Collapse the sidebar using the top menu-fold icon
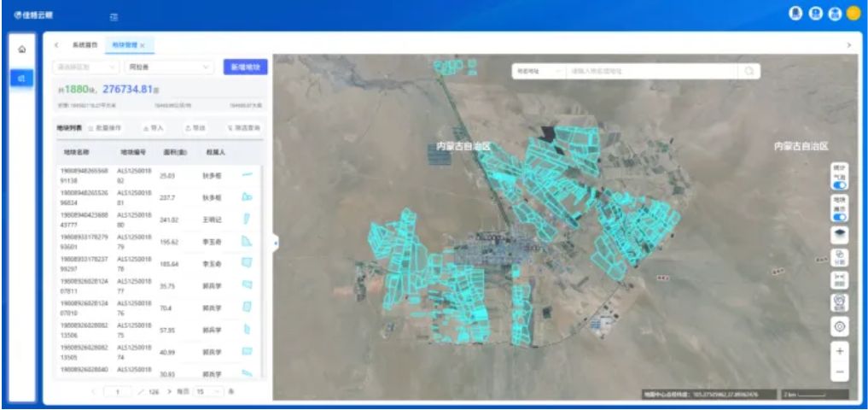This screenshot has width=868, height=410. click(x=114, y=17)
